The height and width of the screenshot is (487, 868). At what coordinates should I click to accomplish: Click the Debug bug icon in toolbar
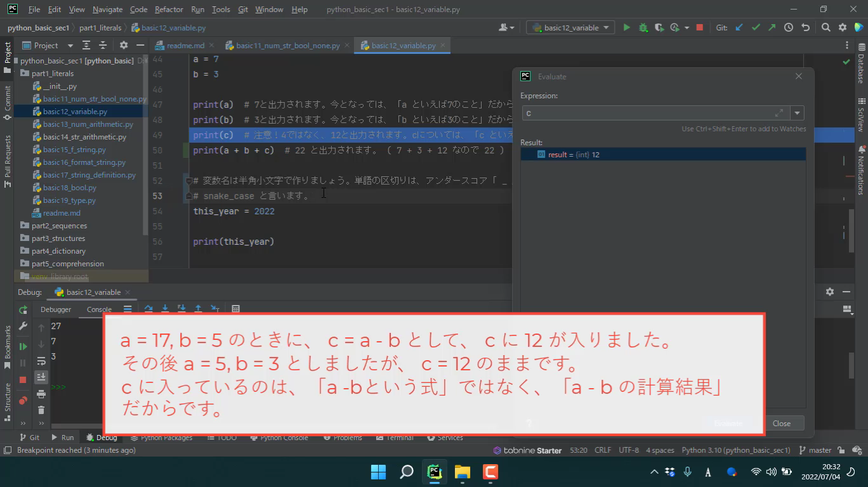pos(643,28)
